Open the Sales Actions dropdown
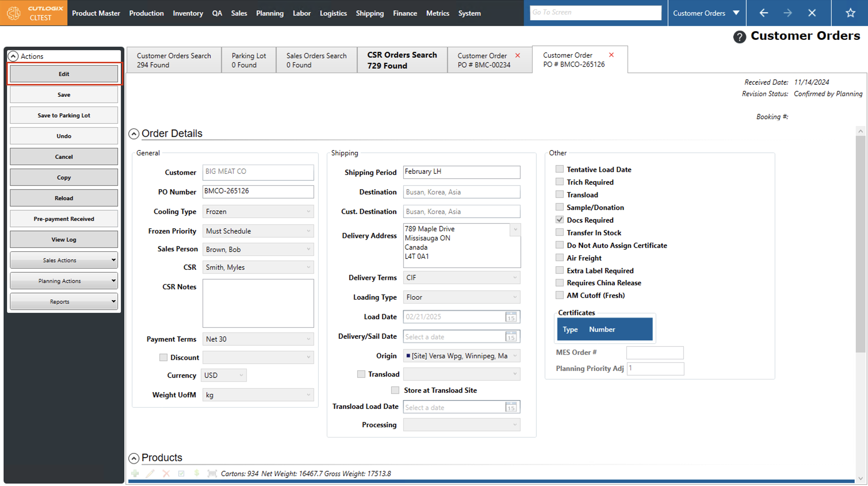The height and width of the screenshot is (486, 868). 64,260
